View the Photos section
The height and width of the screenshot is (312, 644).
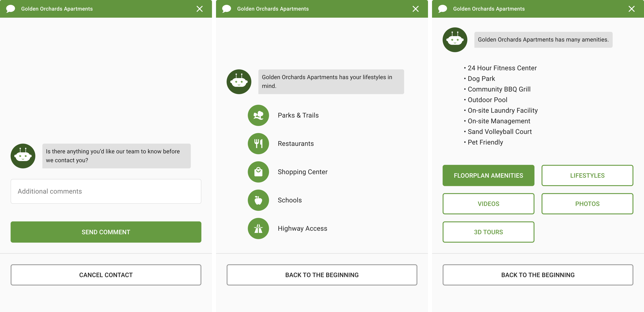pos(587,204)
